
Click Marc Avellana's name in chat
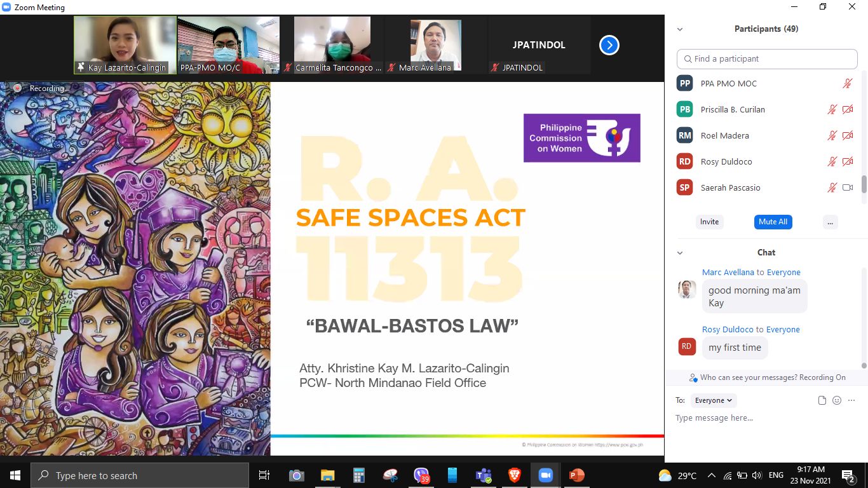728,272
